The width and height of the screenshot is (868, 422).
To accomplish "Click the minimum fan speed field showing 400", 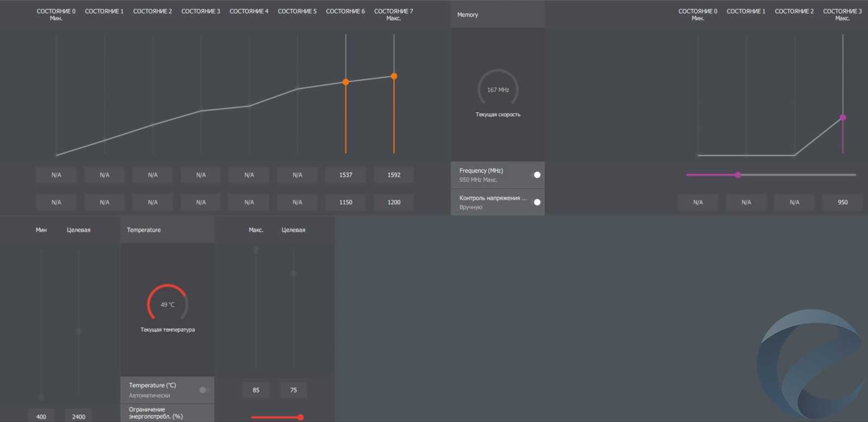I will (x=41, y=417).
